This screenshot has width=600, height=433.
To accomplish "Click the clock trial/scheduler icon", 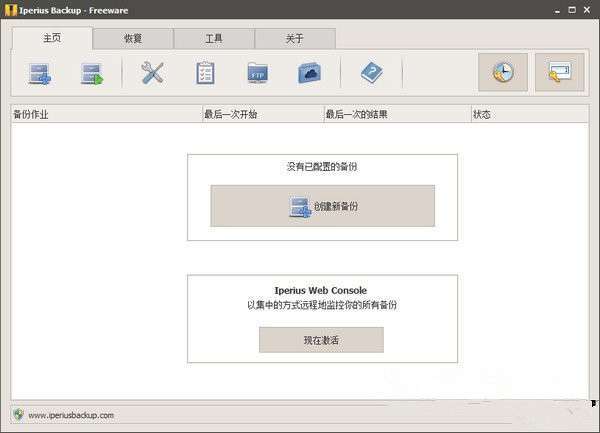I will point(503,72).
